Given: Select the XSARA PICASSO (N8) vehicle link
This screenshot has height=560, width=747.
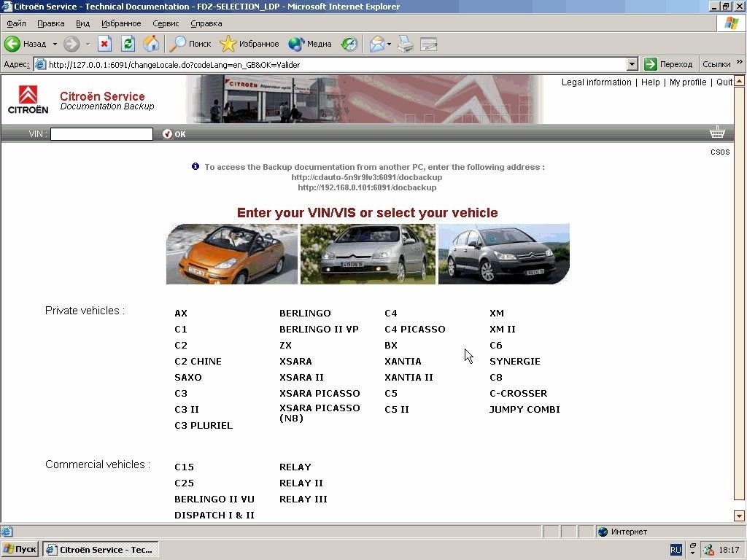Looking at the screenshot, I should click(320, 413).
